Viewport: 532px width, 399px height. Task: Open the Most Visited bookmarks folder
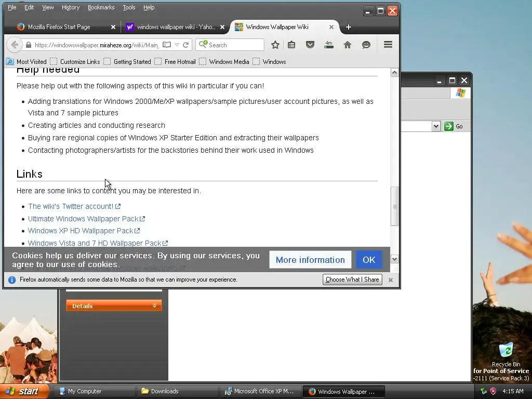tap(26, 62)
